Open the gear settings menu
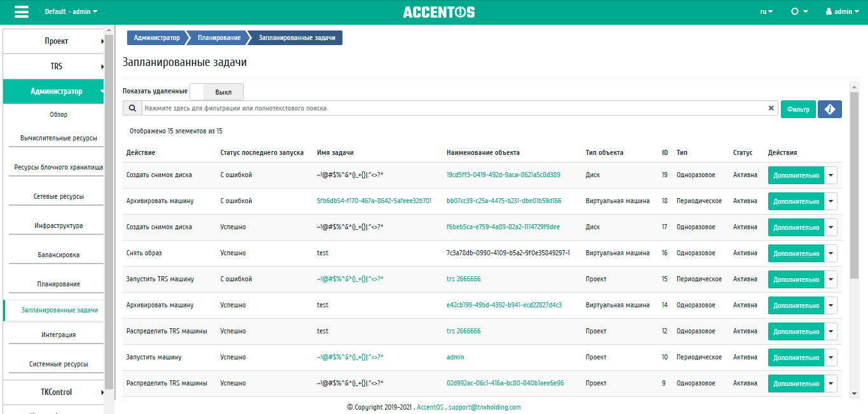The image size is (868, 414). tap(799, 11)
